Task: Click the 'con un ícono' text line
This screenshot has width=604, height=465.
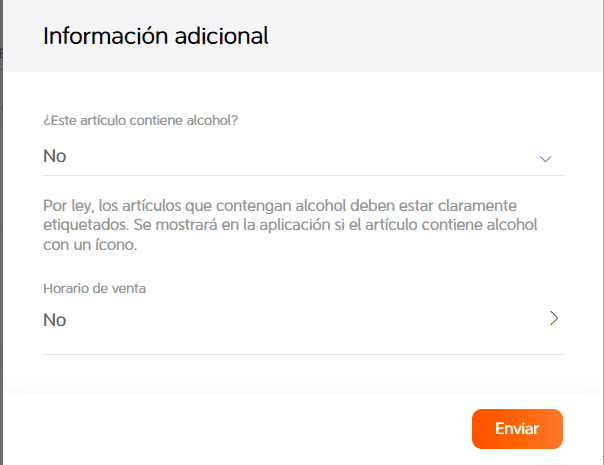Action: tap(90, 244)
